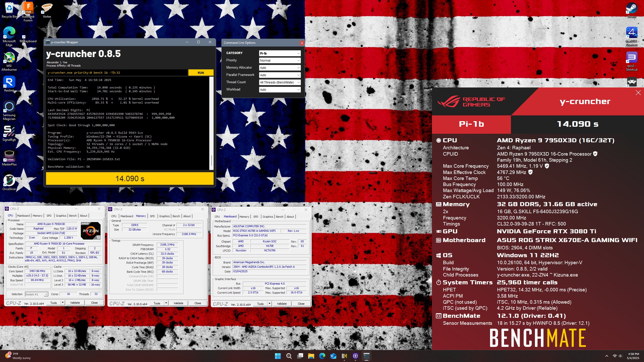Open Bench tab in the first CPU-Z window
The height and width of the screenshot is (362, 644).
coord(73,216)
